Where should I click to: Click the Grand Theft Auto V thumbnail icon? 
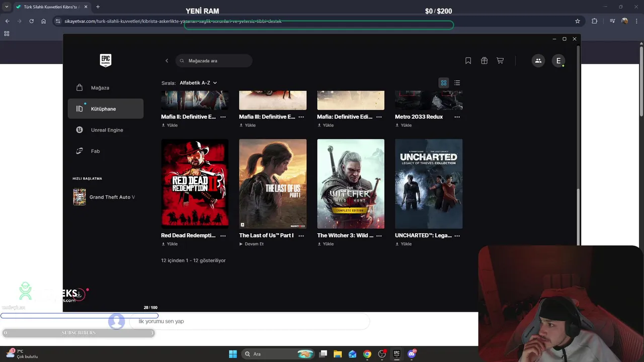pyautogui.click(x=79, y=197)
